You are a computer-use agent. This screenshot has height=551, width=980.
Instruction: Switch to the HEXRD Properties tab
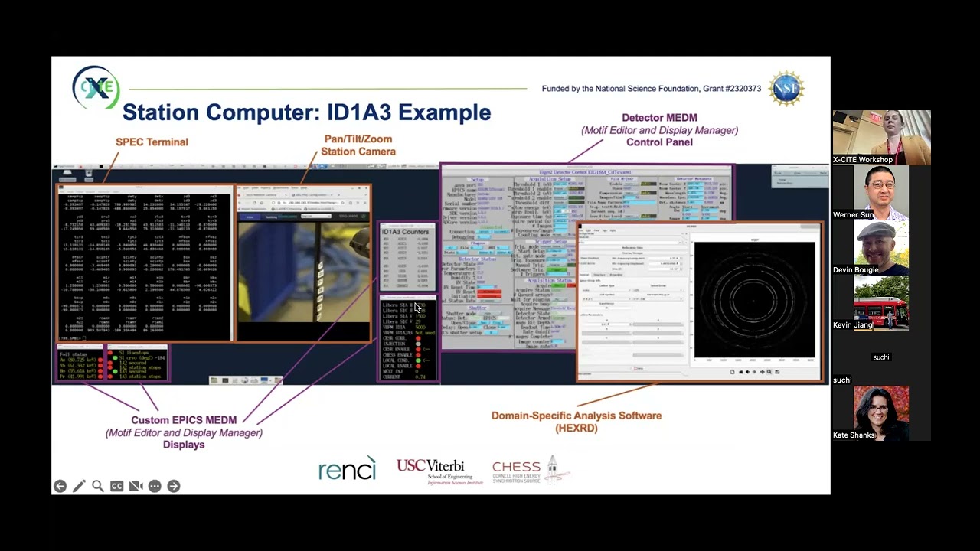616,275
